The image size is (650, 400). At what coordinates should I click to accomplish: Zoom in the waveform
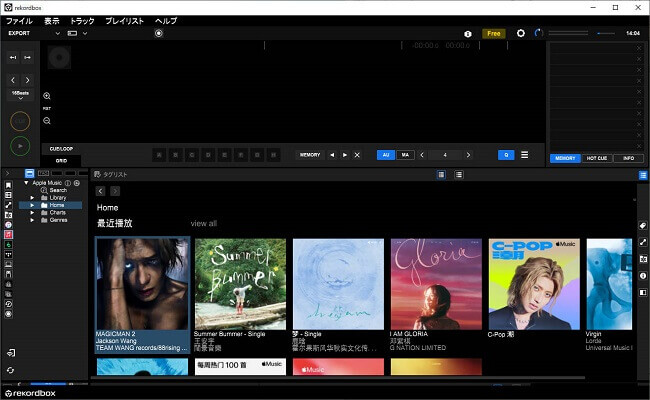[x=47, y=96]
